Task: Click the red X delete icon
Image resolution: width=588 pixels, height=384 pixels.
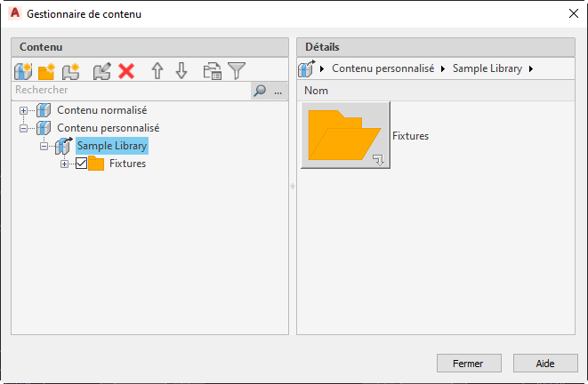Action: (126, 71)
